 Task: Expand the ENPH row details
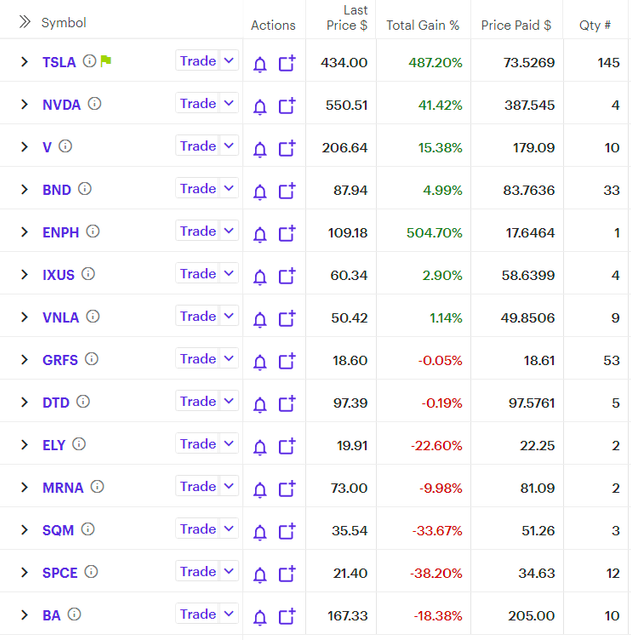pyautogui.click(x=24, y=232)
